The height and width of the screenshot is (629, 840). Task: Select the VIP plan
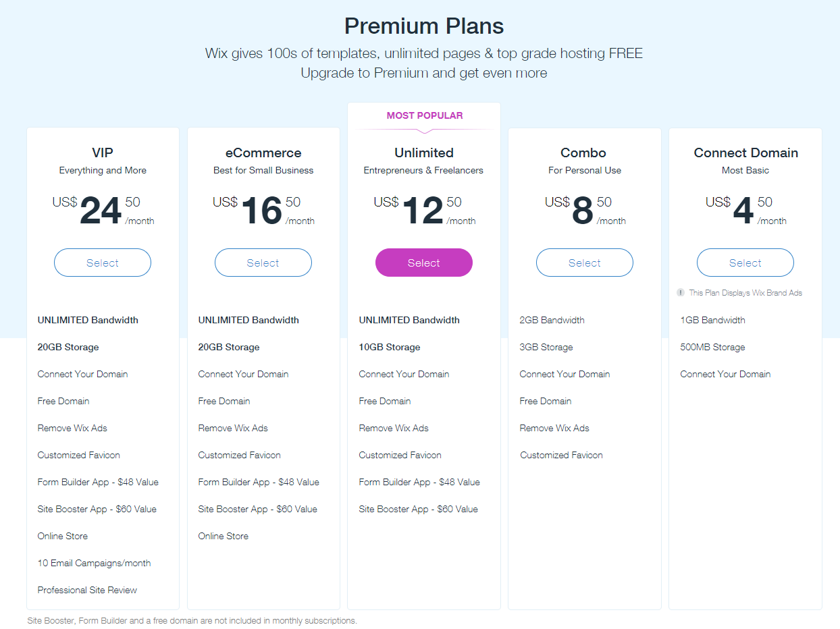click(103, 263)
